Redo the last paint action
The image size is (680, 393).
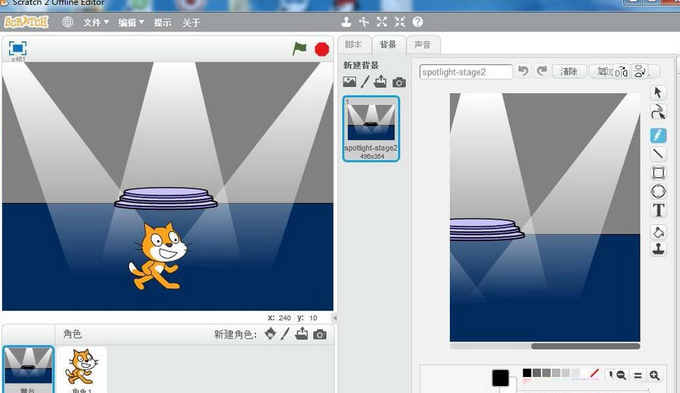click(x=542, y=71)
